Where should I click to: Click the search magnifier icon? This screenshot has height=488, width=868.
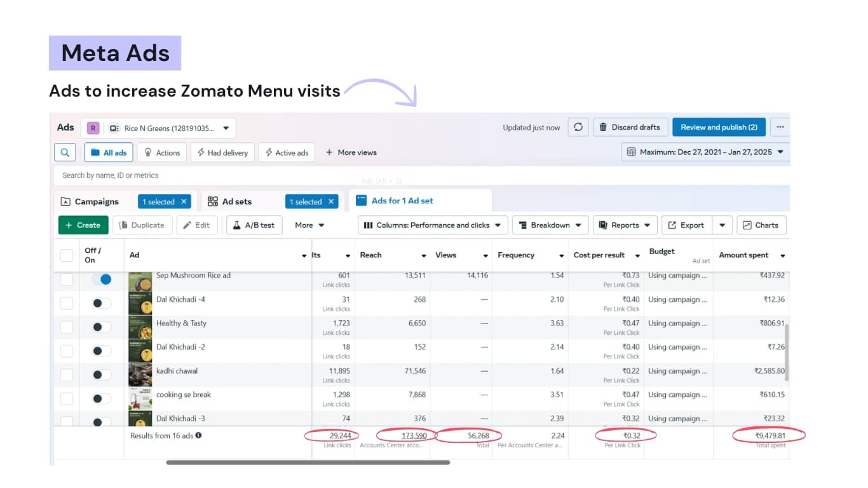coord(65,152)
